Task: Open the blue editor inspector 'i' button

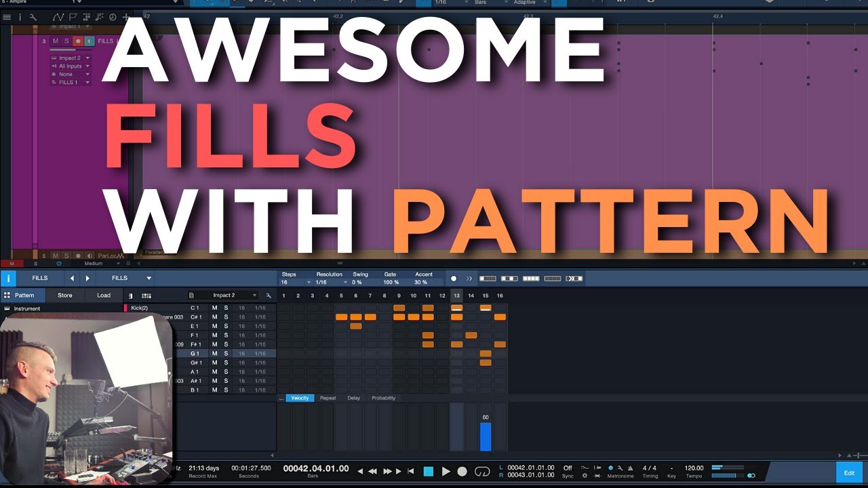Action: click(8, 278)
